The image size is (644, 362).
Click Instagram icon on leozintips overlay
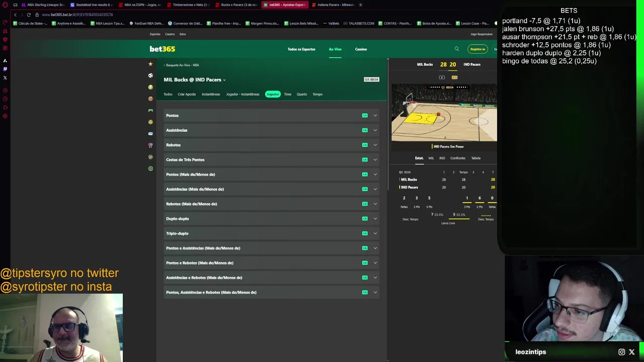[x=622, y=352]
